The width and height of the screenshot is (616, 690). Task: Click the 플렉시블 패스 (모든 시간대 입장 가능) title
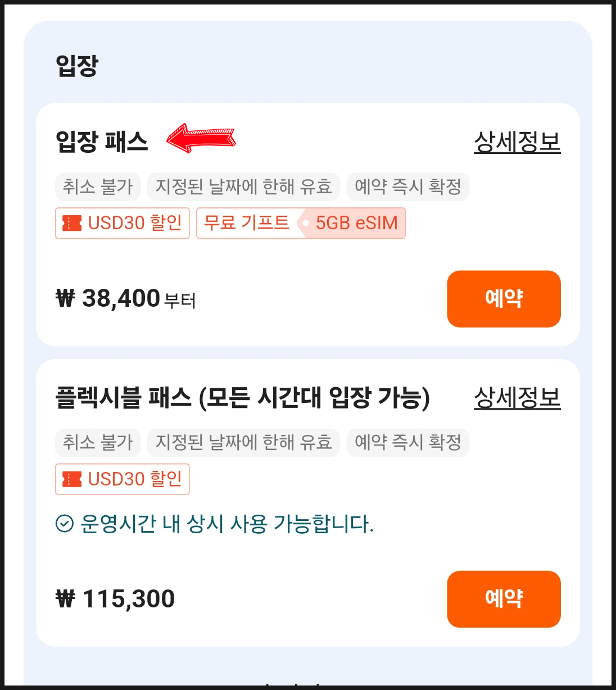(x=243, y=398)
